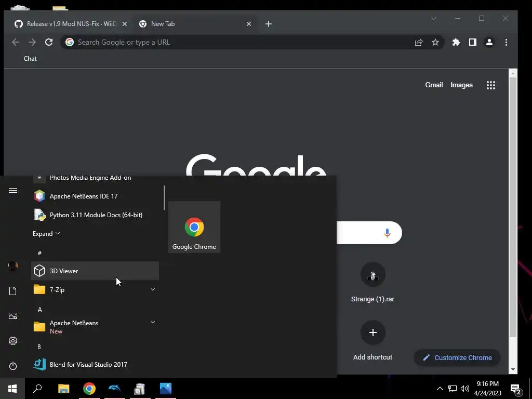Viewport: 532px width, 399px height.
Task: Open volume control in system tray
Action: click(x=465, y=389)
